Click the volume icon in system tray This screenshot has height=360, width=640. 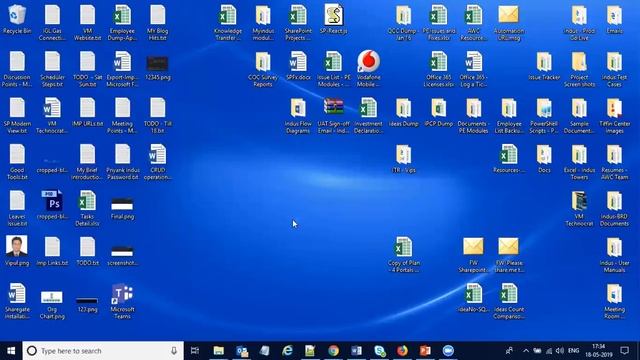pos(560,351)
